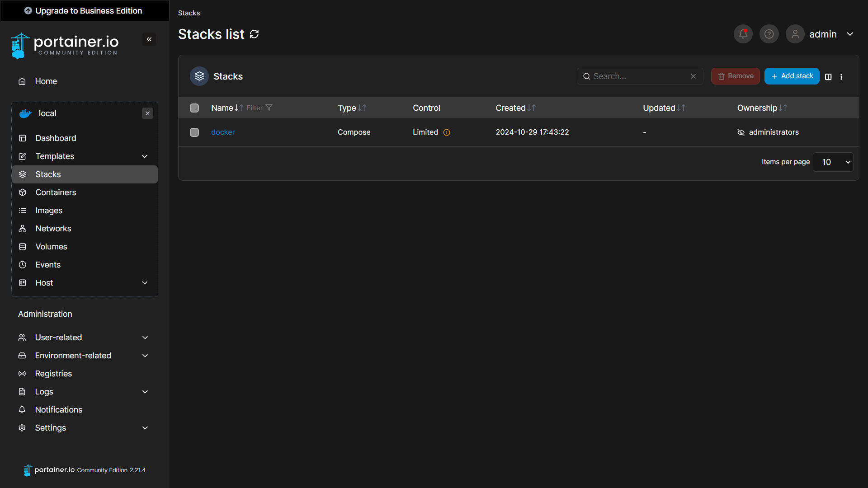Image resolution: width=868 pixels, height=488 pixels.
Task: Check the docker stack row checkbox
Action: (x=194, y=132)
